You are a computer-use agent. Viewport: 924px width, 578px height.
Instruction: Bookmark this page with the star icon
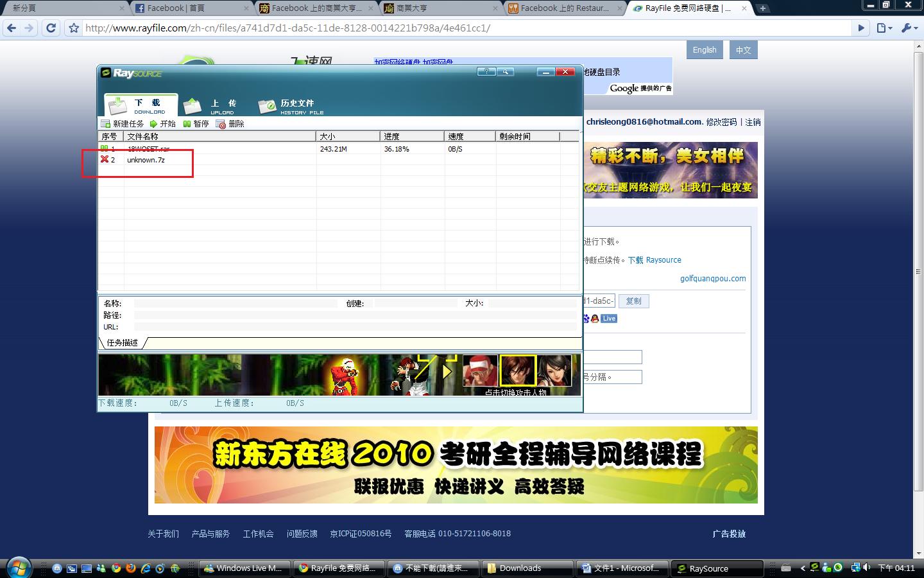(x=74, y=28)
